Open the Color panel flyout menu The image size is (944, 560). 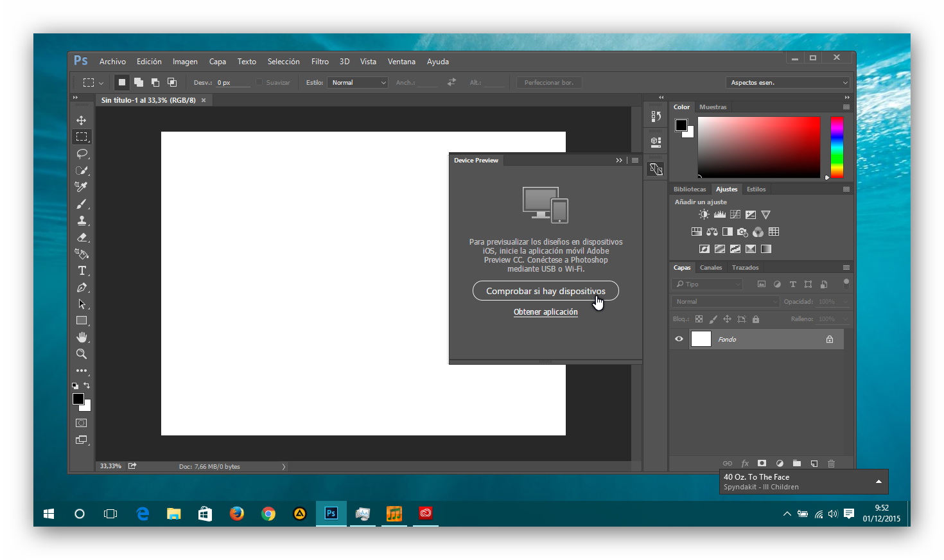coord(846,107)
